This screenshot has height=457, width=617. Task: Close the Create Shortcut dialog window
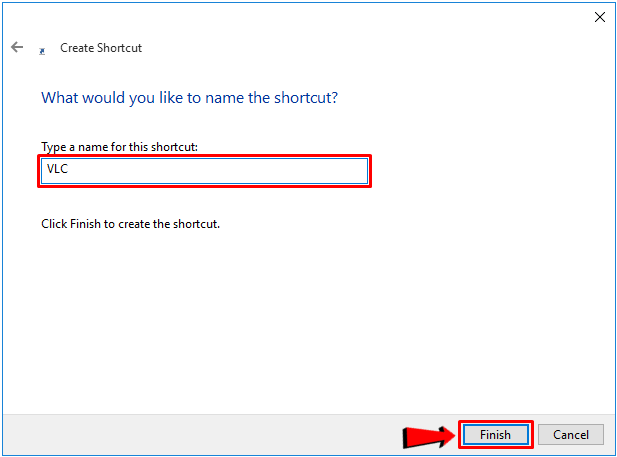(x=600, y=17)
